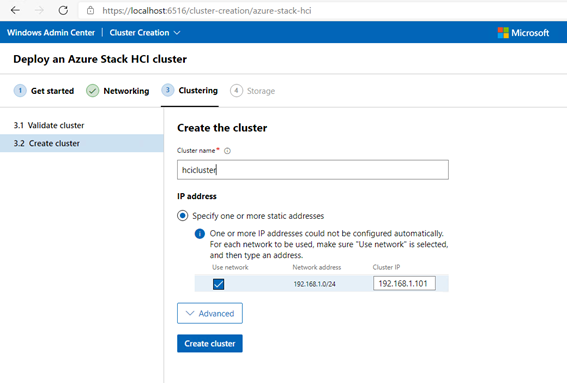Viewport: 567px width, 383px height.
Task: Click the browser forward arrow
Action: coord(39,10)
